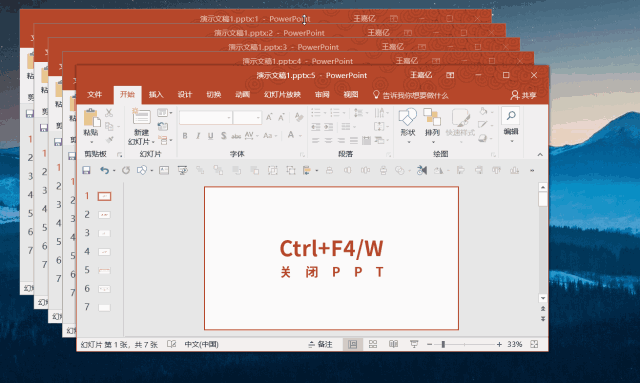Image resolution: width=640 pixels, height=383 pixels.
Task: Click the Normal view button in status bar
Action: 353,344
